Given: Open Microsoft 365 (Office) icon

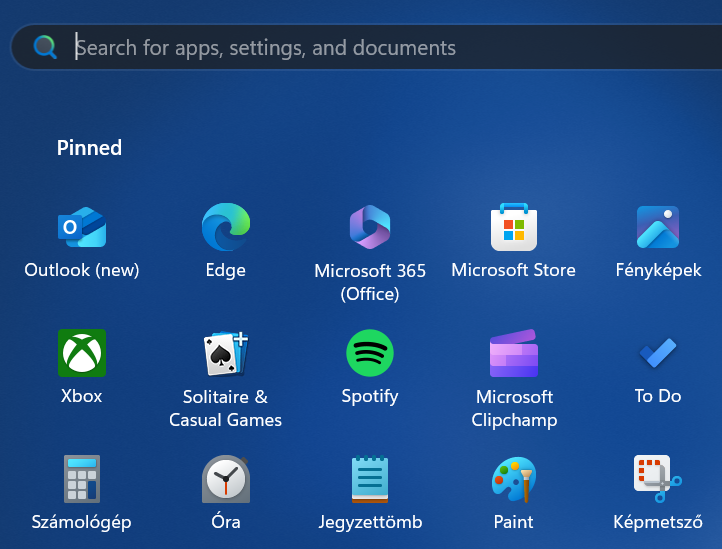Looking at the screenshot, I should point(370,227).
